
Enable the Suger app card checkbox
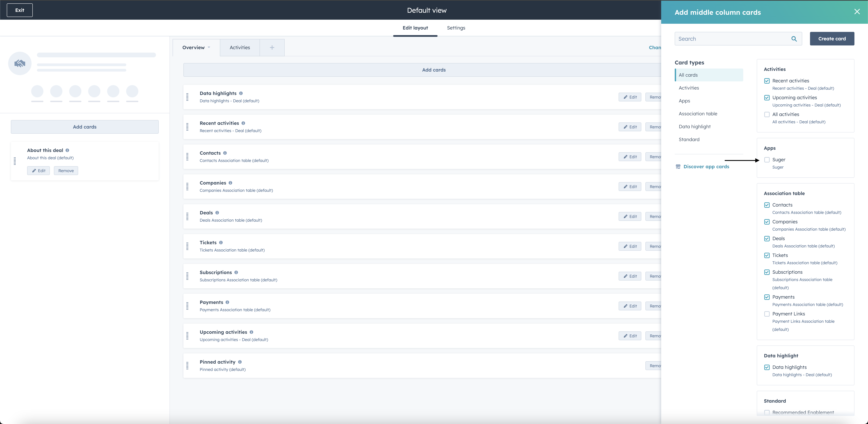tap(767, 160)
